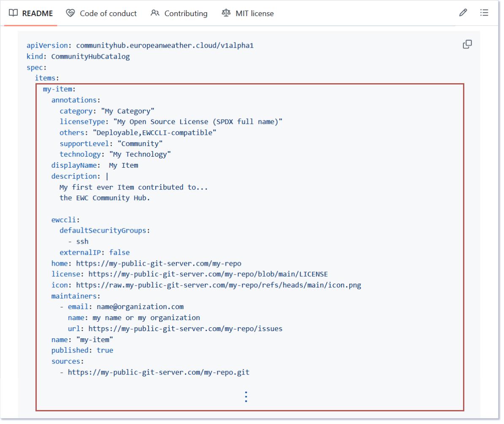Open the outline list icon
The width and height of the screenshot is (504, 424).
click(x=484, y=13)
